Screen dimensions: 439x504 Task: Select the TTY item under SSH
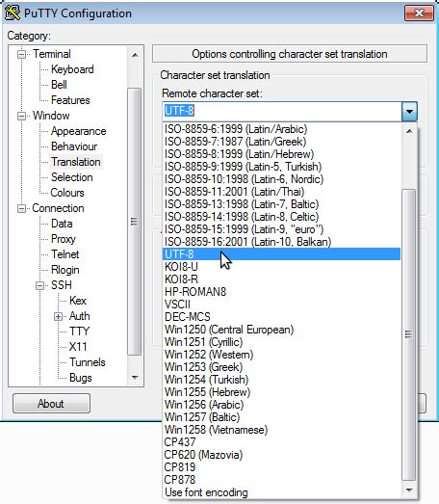click(79, 332)
